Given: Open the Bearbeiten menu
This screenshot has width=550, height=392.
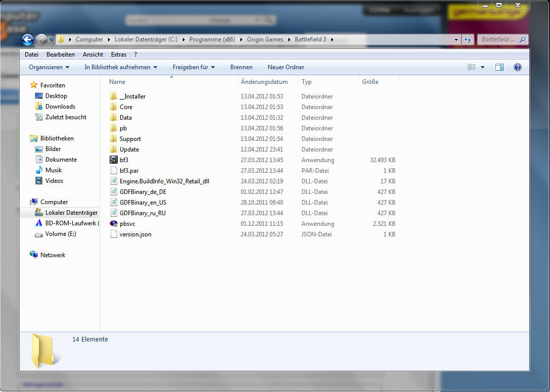Looking at the screenshot, I should 60,55.
